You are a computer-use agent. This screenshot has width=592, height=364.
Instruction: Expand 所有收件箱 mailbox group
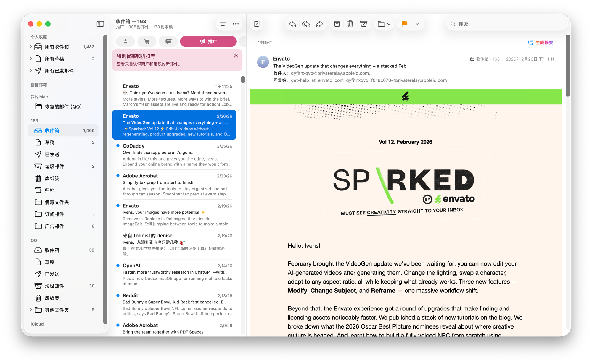coord(31,47)
